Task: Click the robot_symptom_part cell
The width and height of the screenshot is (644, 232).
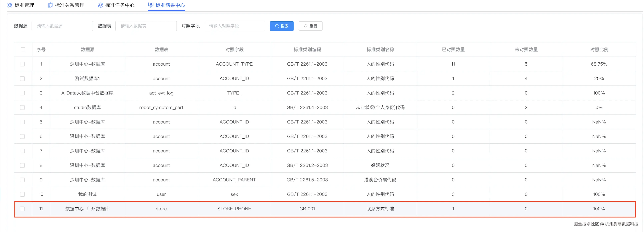Action: (161, 108)
